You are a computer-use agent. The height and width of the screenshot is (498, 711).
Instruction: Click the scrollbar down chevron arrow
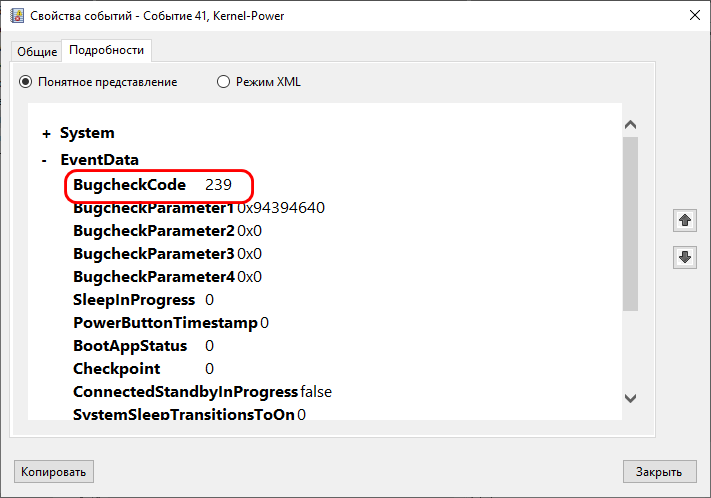[x=630, y=398]
